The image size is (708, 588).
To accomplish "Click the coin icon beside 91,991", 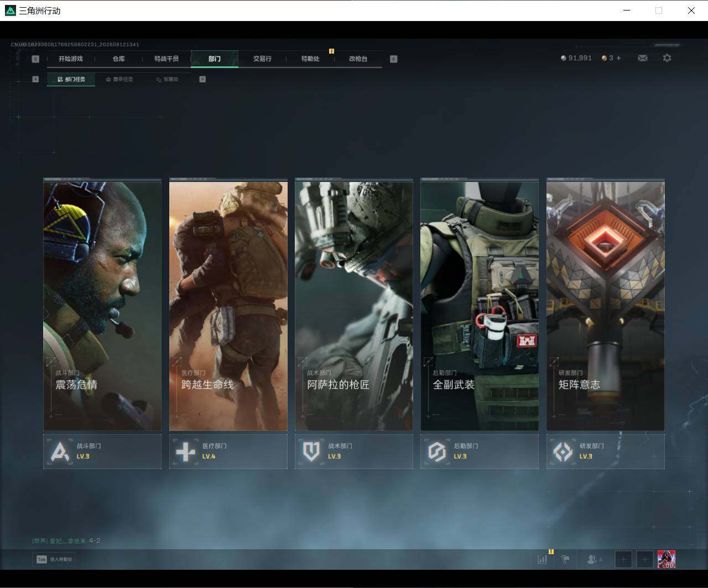I will [564, 58].
